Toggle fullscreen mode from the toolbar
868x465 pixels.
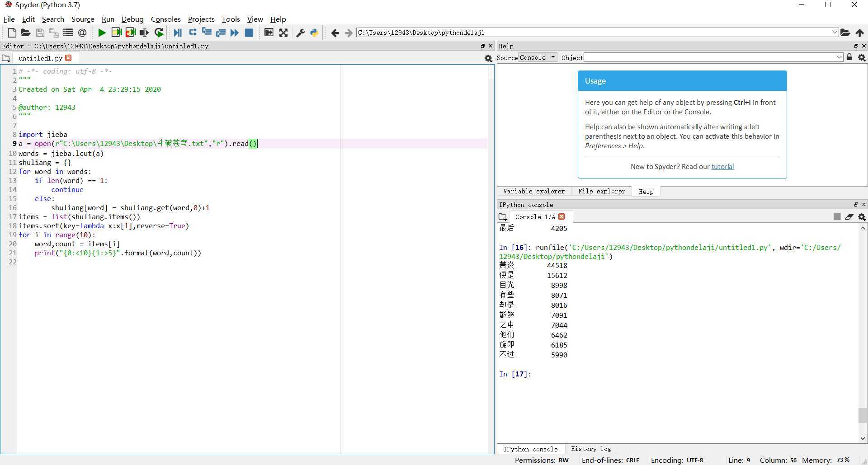[x=283, y=33]
